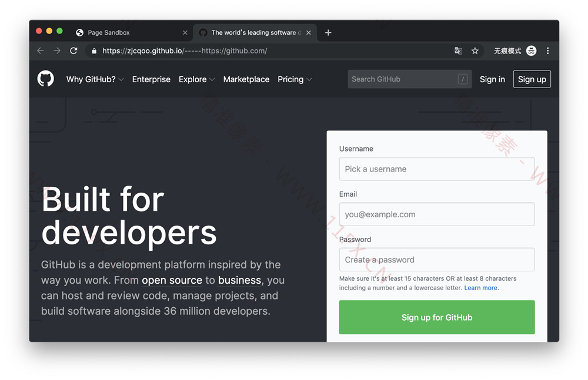Expand the Explore dropdown menu
Screen dimensions: 588x380
click(197, 79)
